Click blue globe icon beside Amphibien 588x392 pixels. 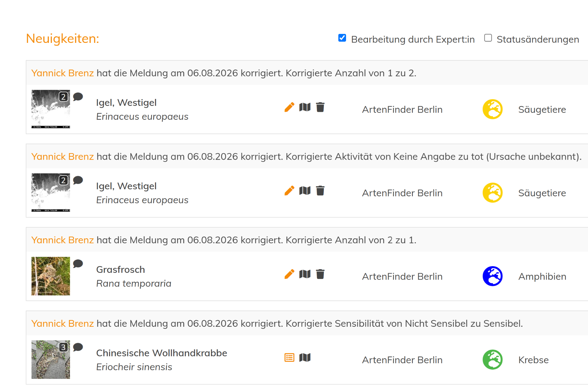(492, 276)
